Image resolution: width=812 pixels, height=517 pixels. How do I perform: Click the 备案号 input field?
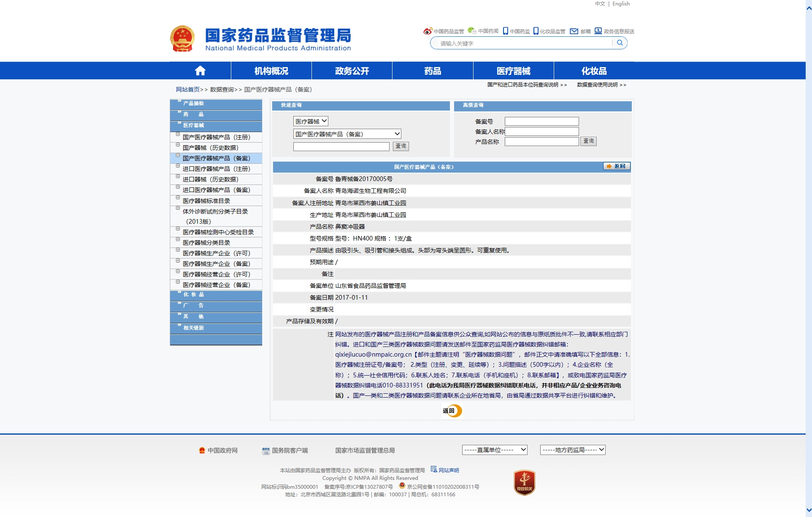pyautogui.click(x=541, y=122)
